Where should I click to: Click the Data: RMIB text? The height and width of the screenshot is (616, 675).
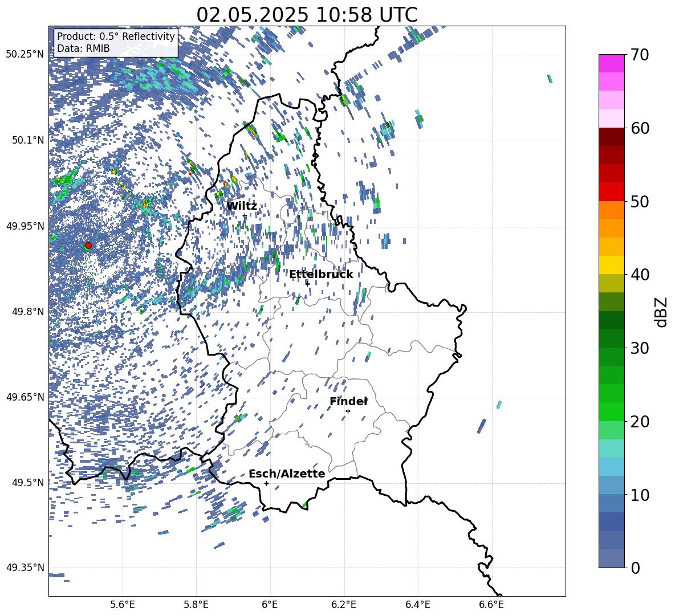pos(83,48)
